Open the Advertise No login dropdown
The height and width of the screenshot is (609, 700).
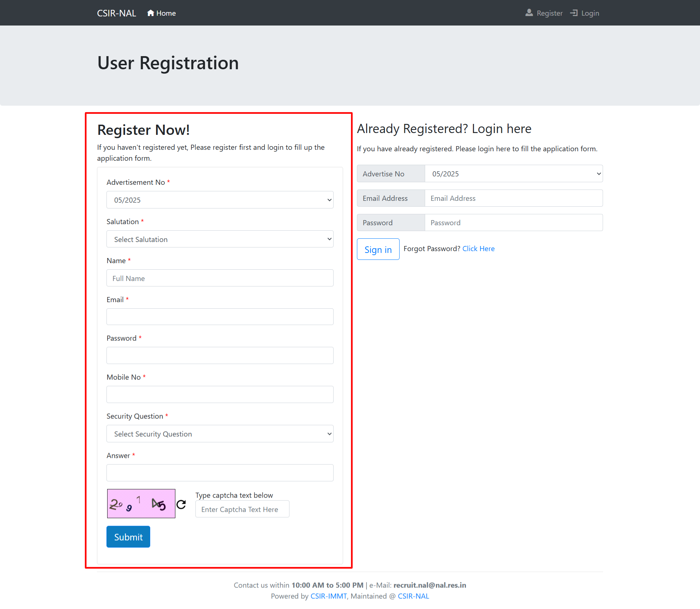pyautogui.click(x=513, y=174)
